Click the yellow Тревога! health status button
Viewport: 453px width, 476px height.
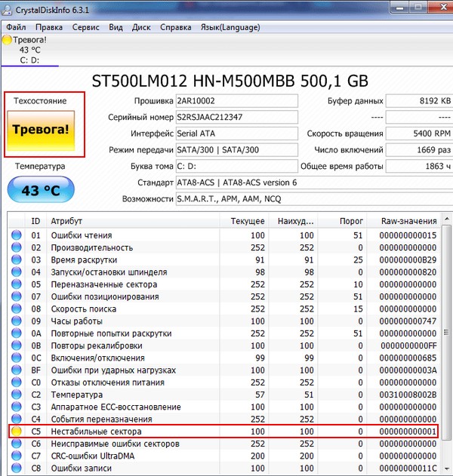coord(40,130)
